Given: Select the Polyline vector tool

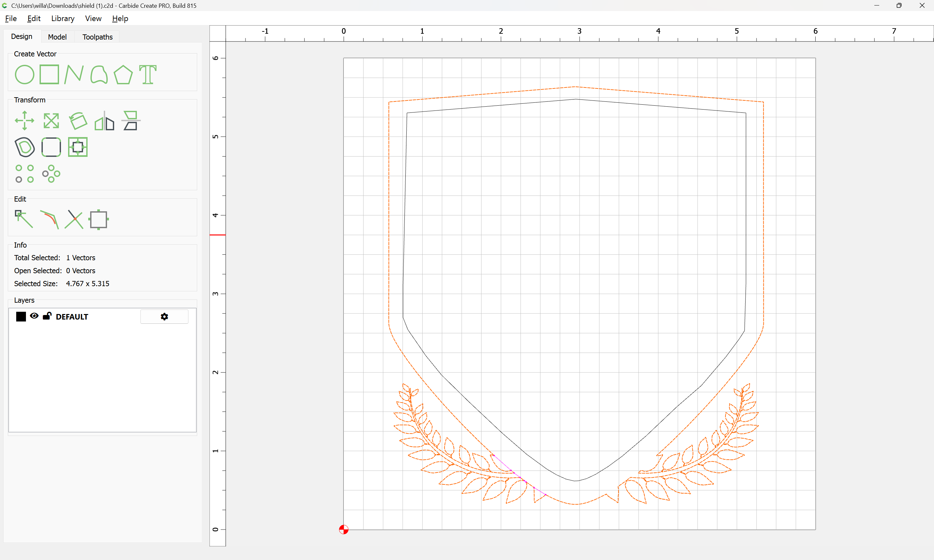Looking at the screenshot, I should (x=74, y=74).
